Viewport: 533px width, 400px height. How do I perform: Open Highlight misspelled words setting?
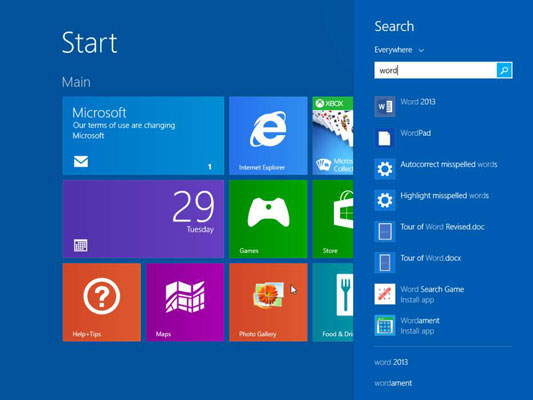(445, 196)
